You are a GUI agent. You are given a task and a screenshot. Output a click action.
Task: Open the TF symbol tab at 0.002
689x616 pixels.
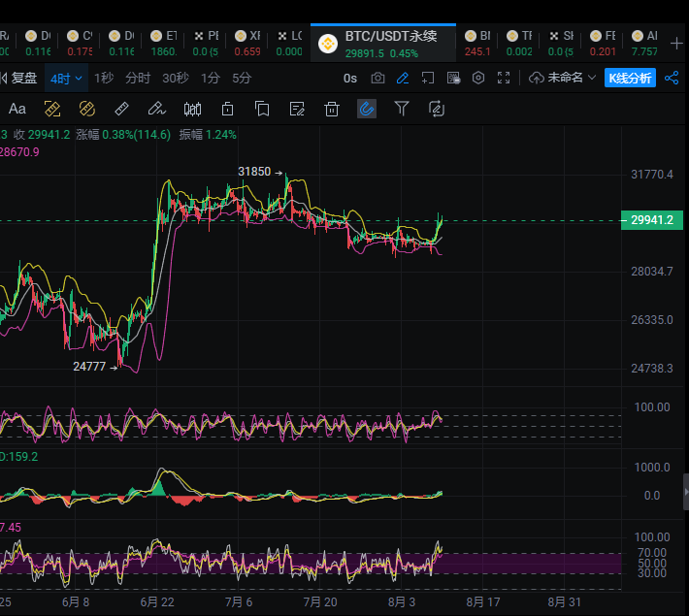pyautogui.click(x=519, y=43)
